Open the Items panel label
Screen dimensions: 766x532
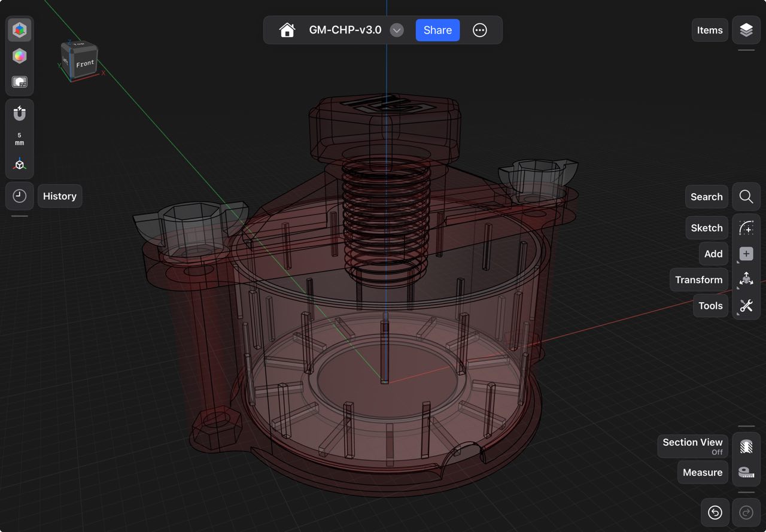(x=710, y=30)
